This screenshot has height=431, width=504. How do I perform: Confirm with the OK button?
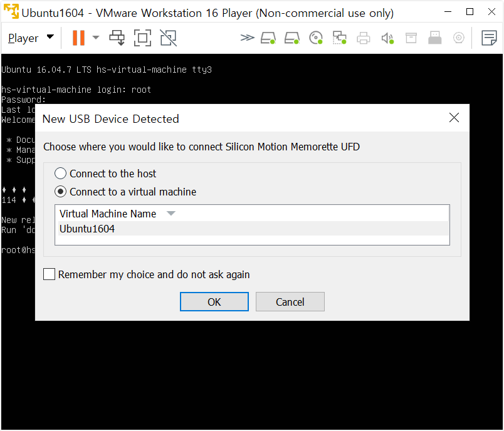point(214,302)
